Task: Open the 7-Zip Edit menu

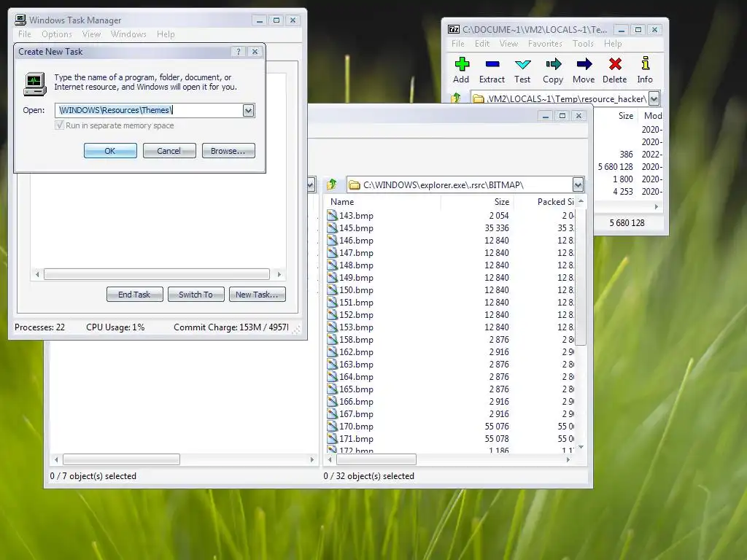Action: coord(482,44)
